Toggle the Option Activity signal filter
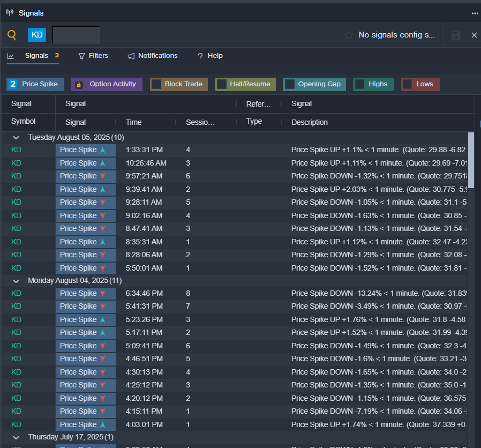The height and width of the screenshot is (448, 481). point(107,84)
